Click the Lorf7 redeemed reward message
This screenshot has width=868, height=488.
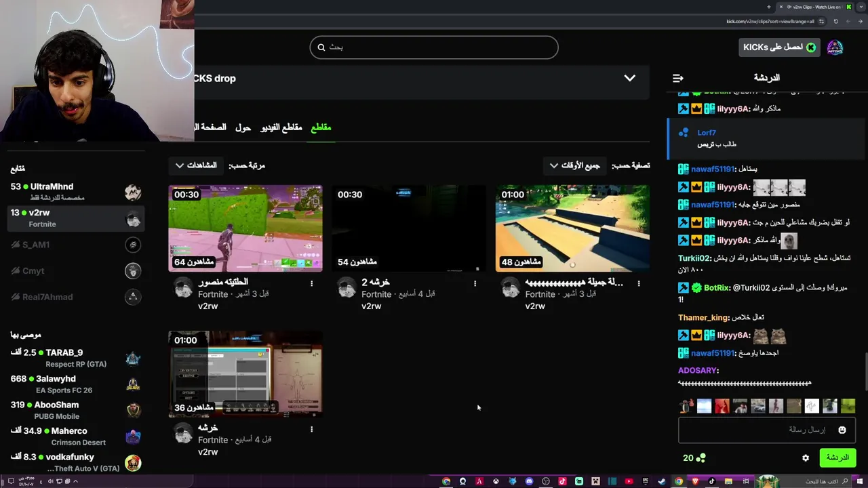(767, 138)
